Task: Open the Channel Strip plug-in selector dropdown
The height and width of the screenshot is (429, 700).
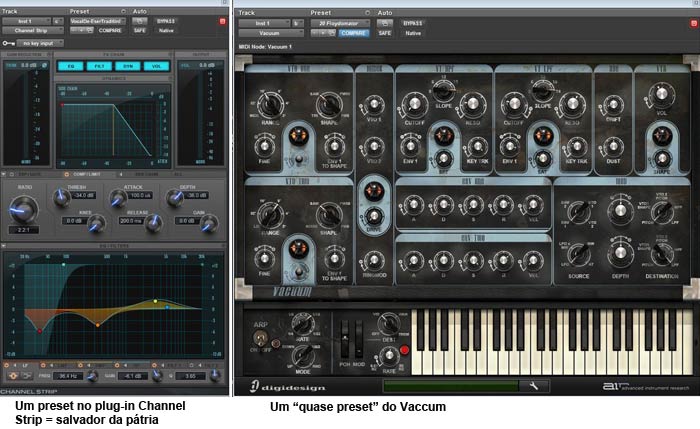Action: pyautogui.click(x=33, y=30)
